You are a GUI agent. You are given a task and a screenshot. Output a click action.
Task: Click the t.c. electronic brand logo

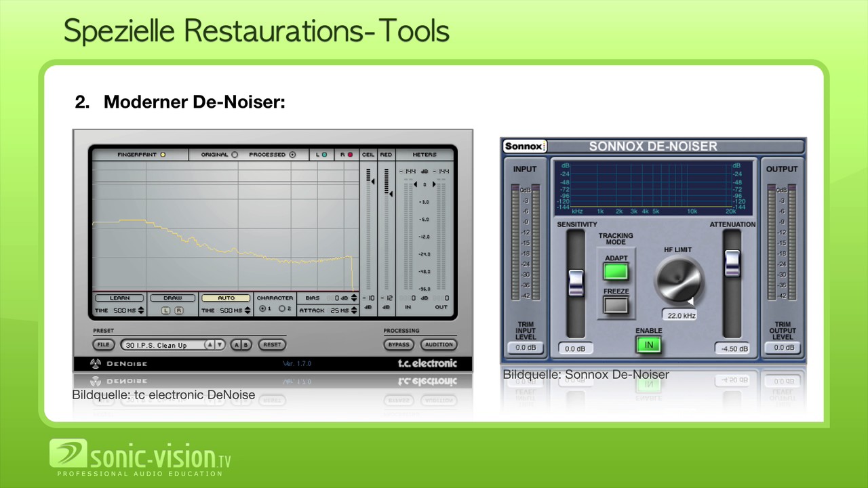pos(427,363)
